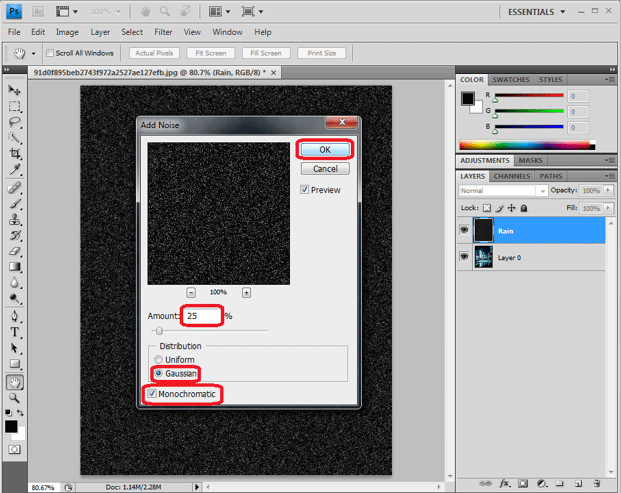
Task: Click the layer style fx icon
Action: click(x=504, y=483)
